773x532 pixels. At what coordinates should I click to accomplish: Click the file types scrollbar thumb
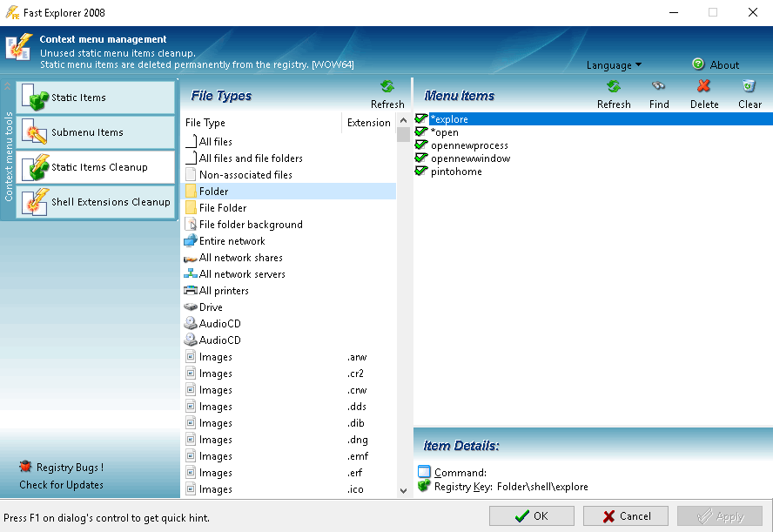pyautogui.click(x=403, y=134)
